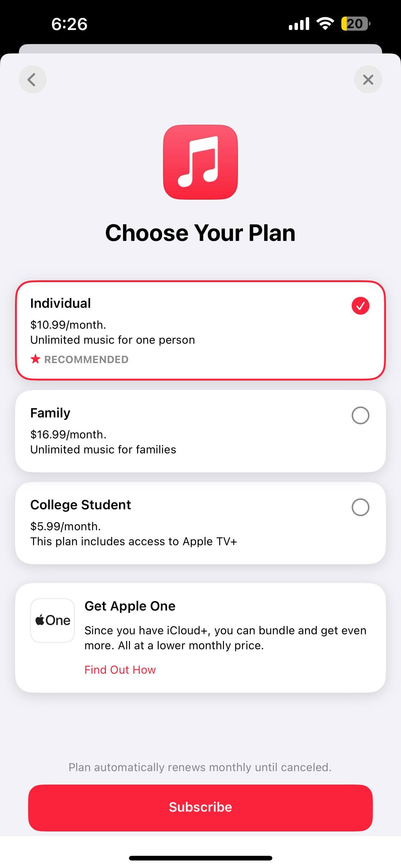Screen dimensions: 401x868
Task: Select the Individual plan radio button
Action: point(360,306)
